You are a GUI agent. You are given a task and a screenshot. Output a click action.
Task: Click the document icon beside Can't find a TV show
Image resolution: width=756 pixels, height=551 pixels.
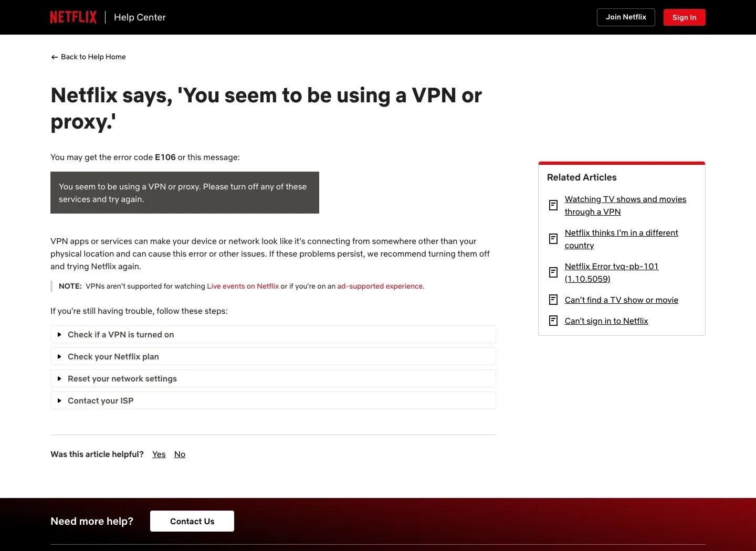553,300
